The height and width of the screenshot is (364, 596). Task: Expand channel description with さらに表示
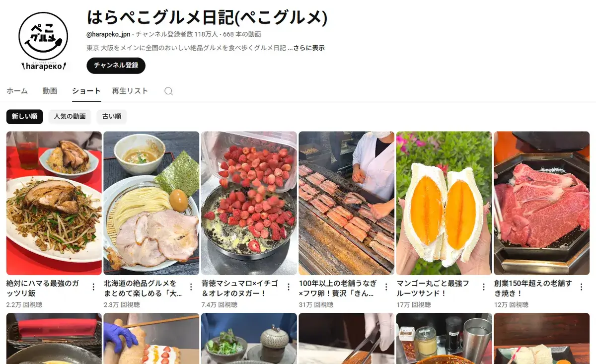pyautogui.click(x=309, y=48)
